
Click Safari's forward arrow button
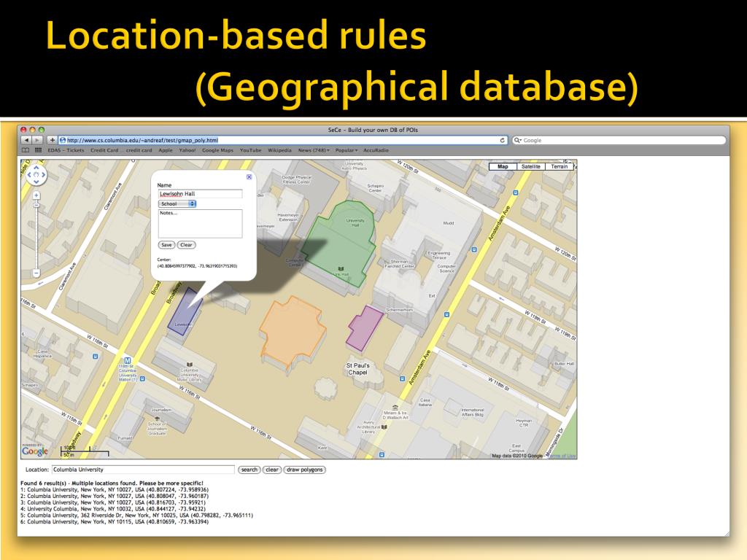coord(36,141)
